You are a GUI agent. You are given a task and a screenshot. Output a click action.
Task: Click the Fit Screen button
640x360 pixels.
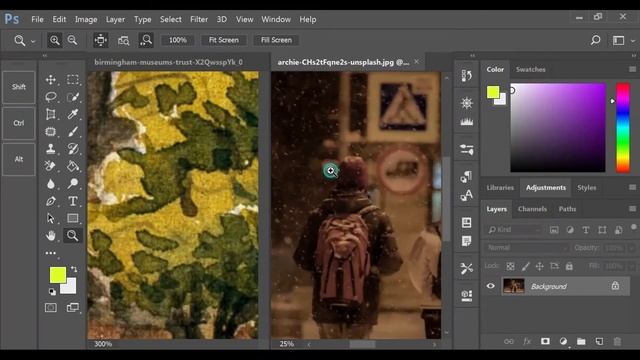point(224,40)
